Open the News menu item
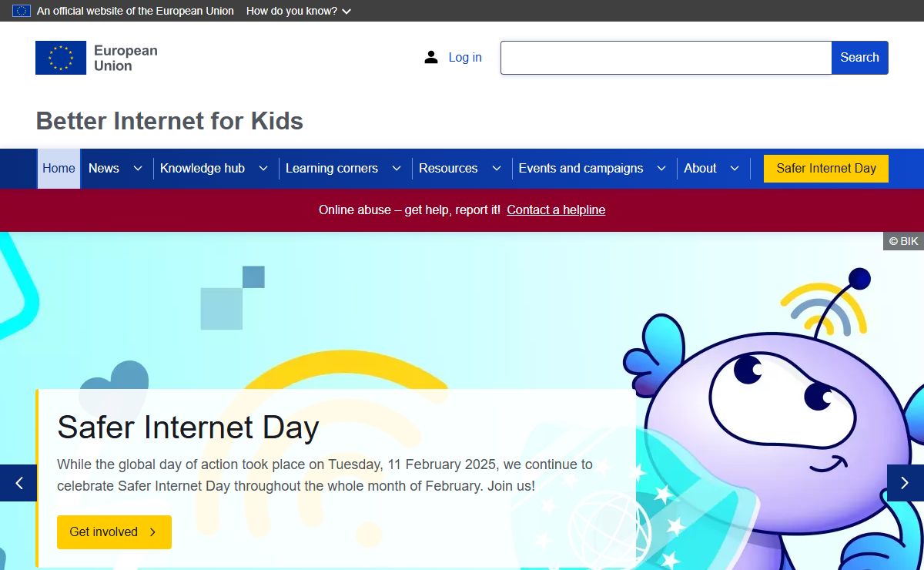The image size is (924, 570). coord(104,169)
